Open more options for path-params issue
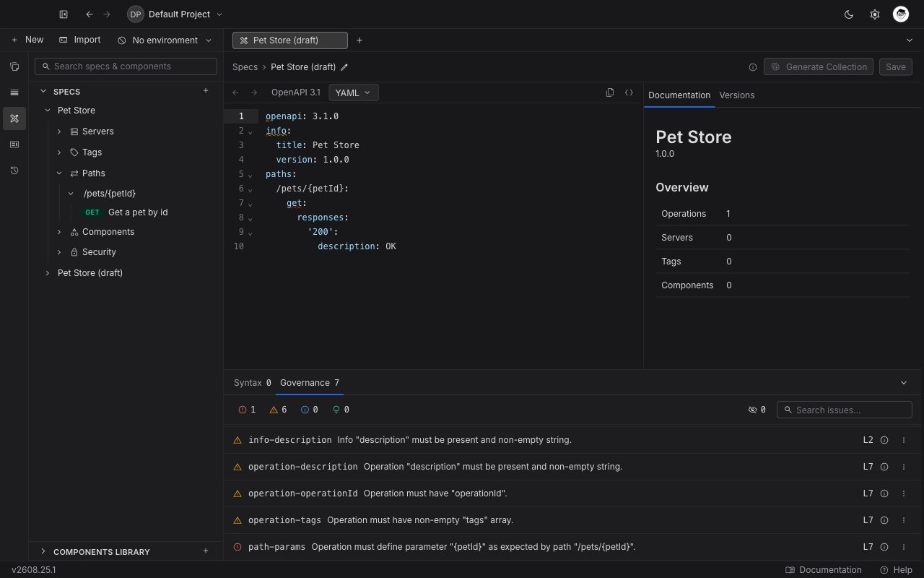 click(904, 547)
